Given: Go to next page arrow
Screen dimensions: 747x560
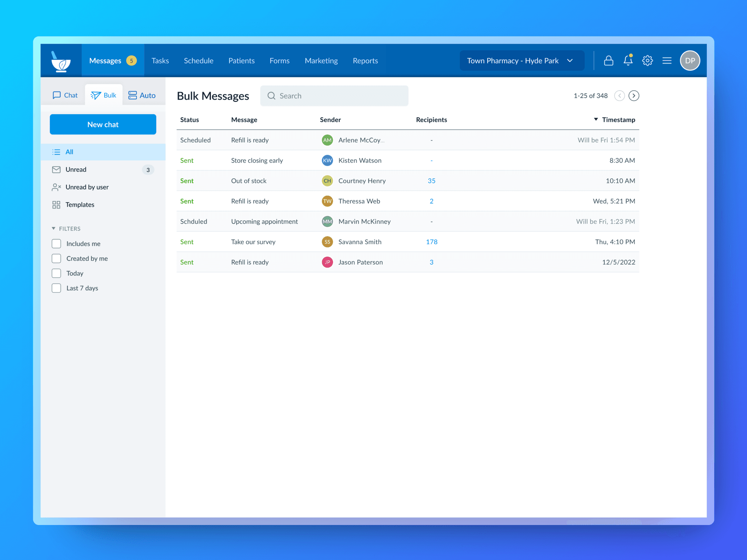Looking at the screenshot, I should coord(634,96).
